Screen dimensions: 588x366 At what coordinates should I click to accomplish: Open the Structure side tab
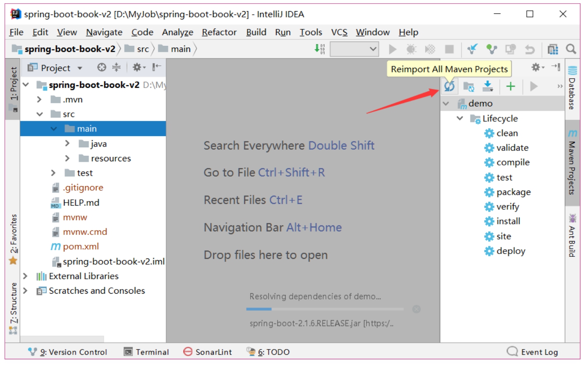pyautogui.click(x=13, y=308)
